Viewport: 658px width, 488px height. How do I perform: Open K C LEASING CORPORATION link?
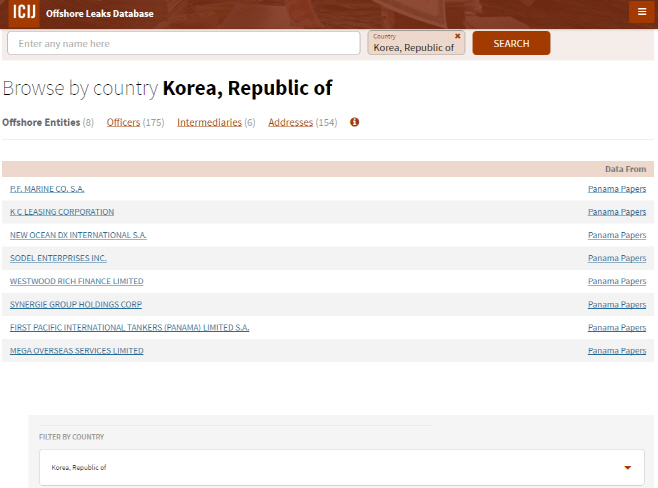coord(62,212)
